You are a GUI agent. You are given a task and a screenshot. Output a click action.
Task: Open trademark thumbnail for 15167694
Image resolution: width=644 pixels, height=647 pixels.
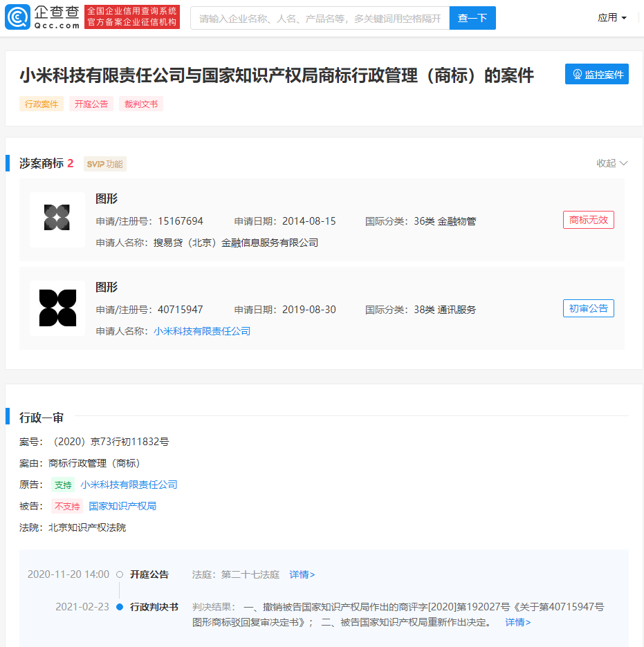click(x=57, y=220)
